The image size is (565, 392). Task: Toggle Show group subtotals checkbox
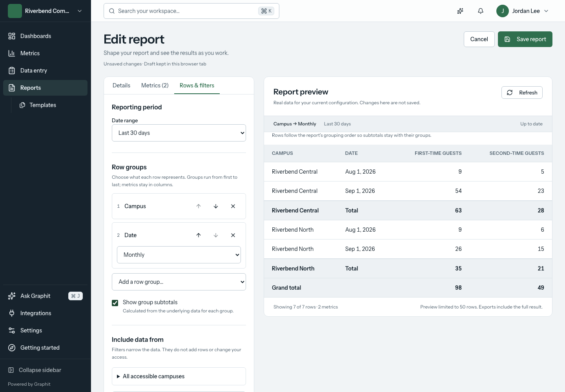tap(115, 303)
